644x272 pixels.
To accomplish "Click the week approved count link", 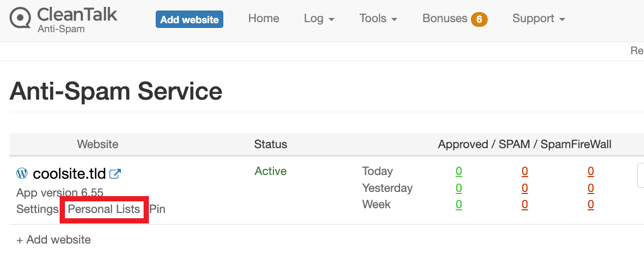I will (x=459, y=205).
